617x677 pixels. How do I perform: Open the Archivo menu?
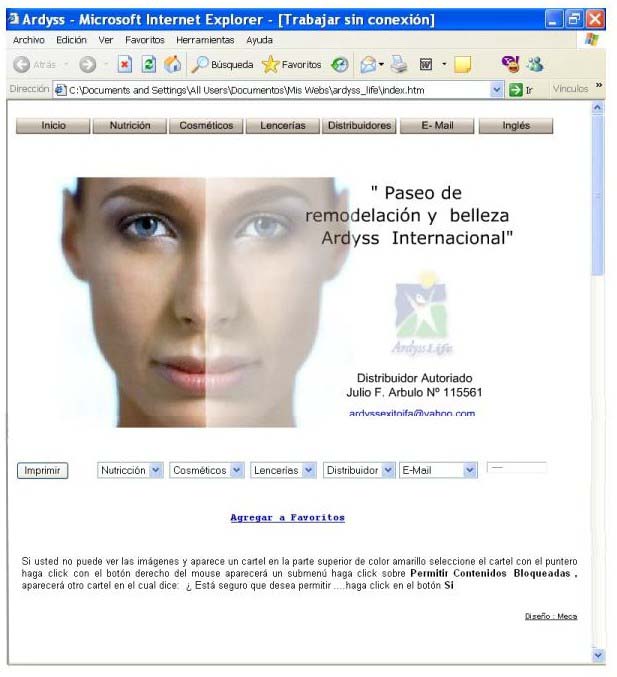[28, 40]
